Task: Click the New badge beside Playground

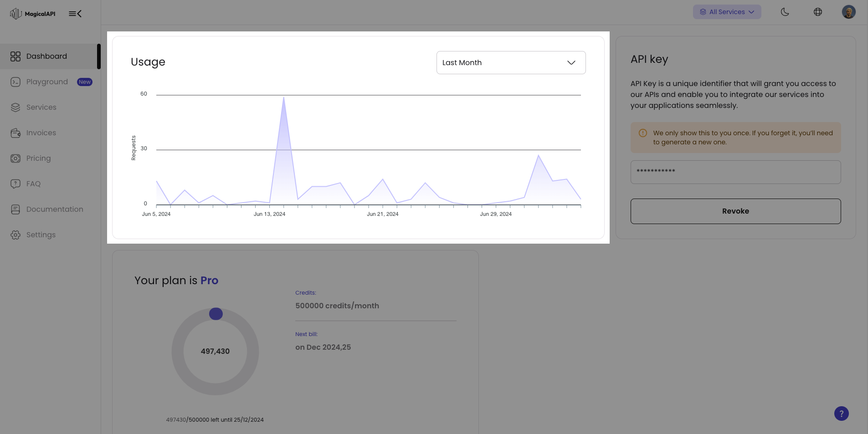Action: click(85, 82)
